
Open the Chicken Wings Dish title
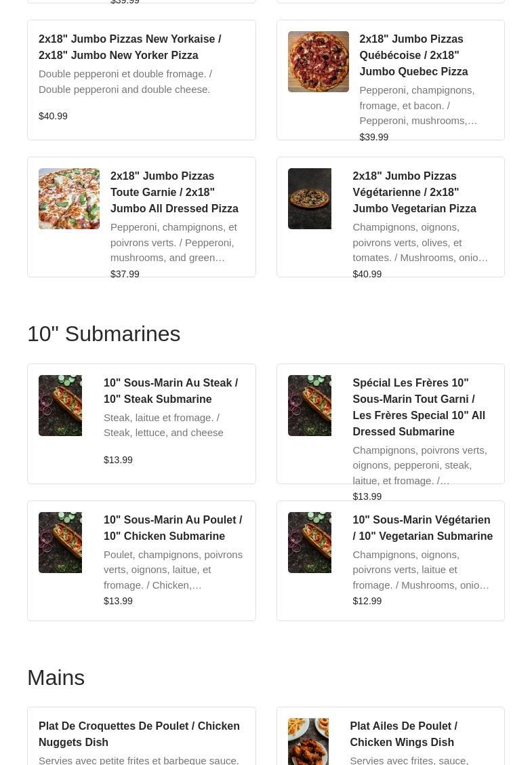click(403, 734)
